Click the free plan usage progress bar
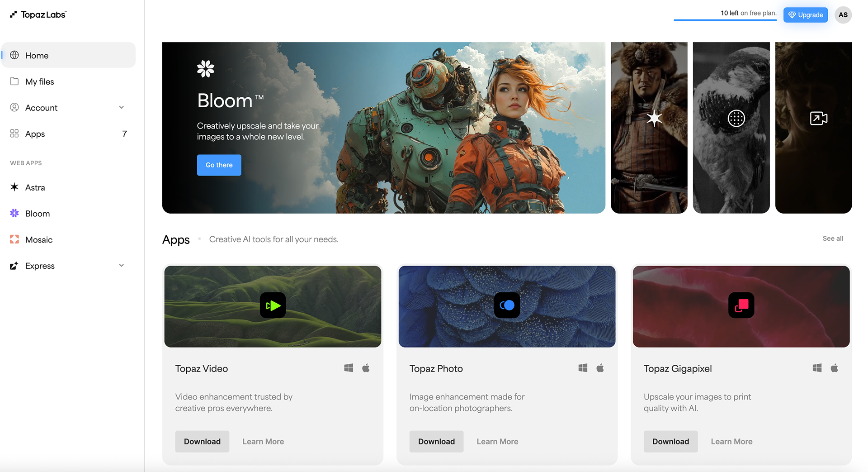Image resolution: width=868 pixels, height=472 pixels. click(x=725, y=20)
